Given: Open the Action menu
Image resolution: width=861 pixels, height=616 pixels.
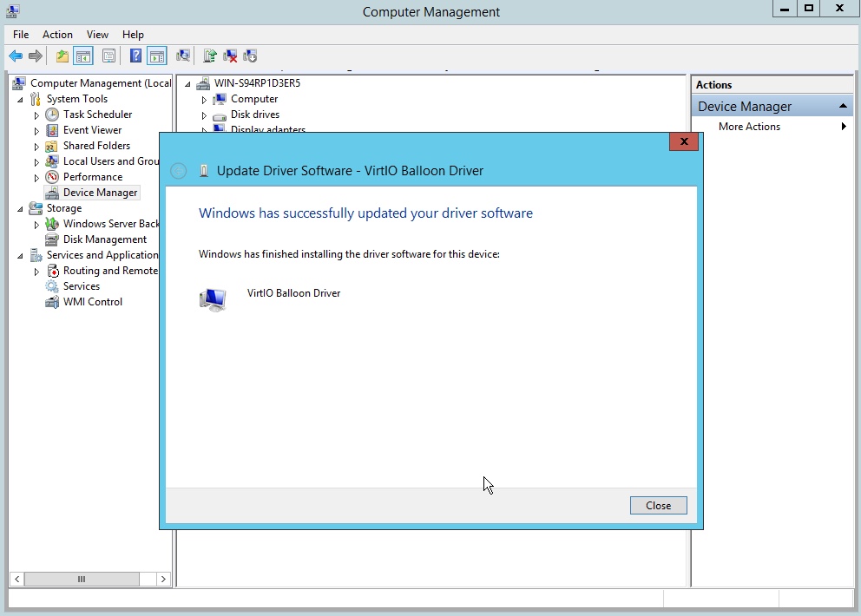Looking at the screenshot, I should pyautogui.click(x=57, y=35).
